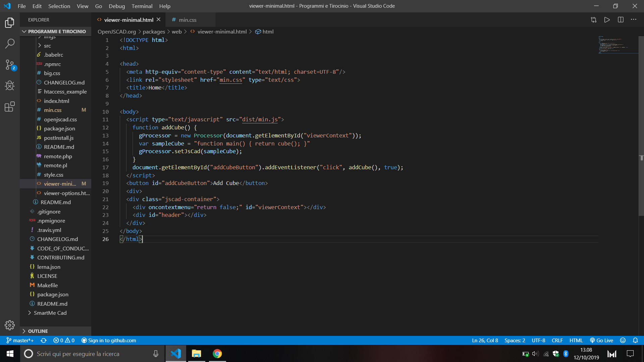This screenshot has width=644, height=362.
Task: Open the Search panel
Action: 10,44
